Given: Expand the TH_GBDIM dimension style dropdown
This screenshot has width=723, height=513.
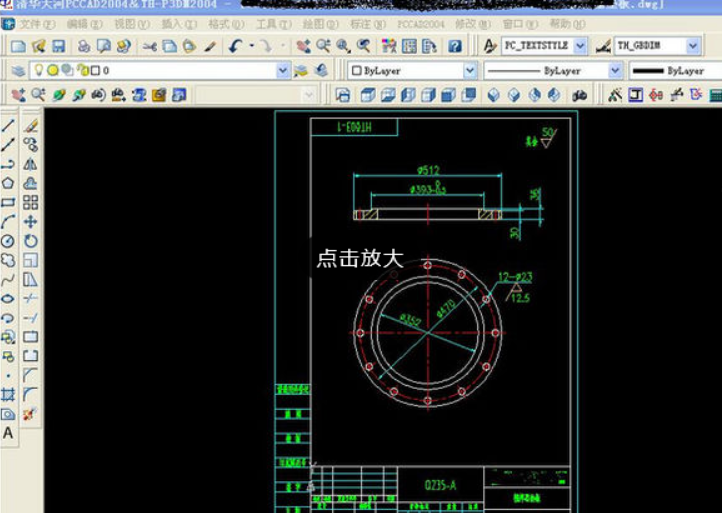Looking at the screenshot, I should [692, 46].
